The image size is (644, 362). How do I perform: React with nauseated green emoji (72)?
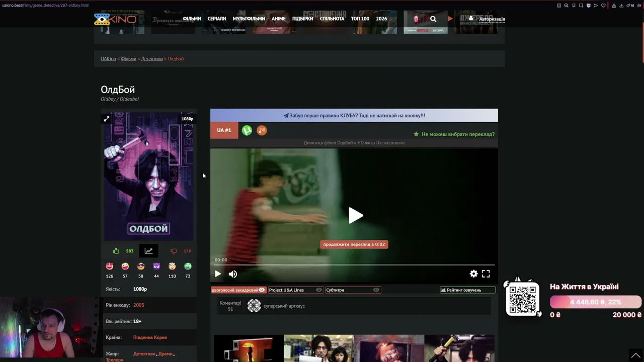click(188, 266)
